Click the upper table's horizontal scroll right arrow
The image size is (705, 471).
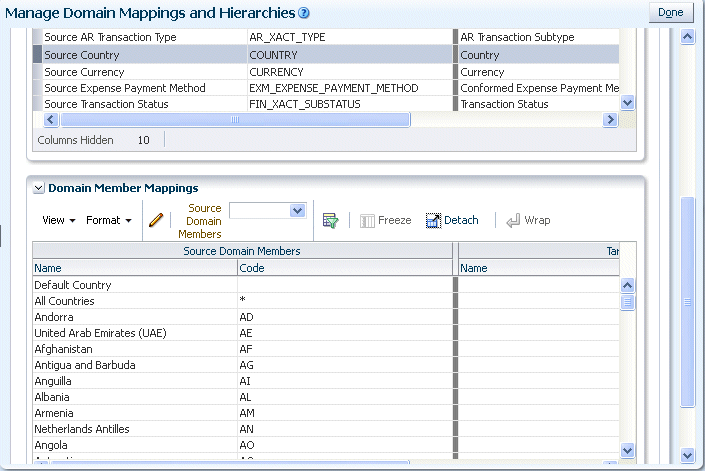point(610,120)
